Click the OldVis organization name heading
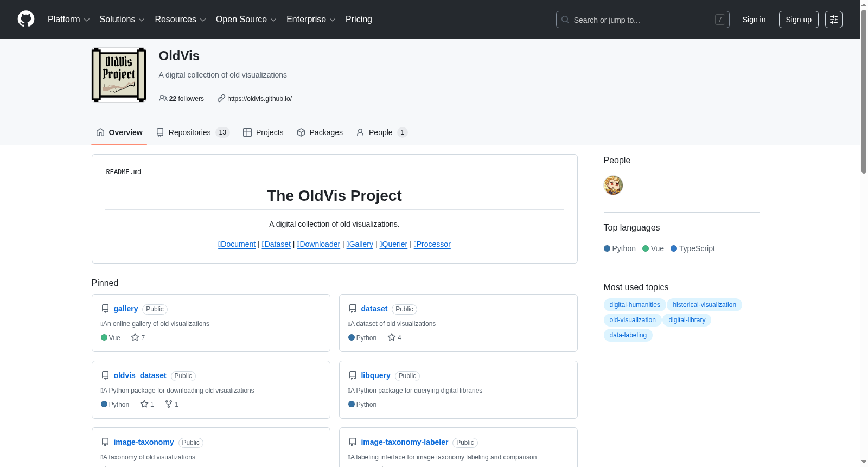 point(179,56)
